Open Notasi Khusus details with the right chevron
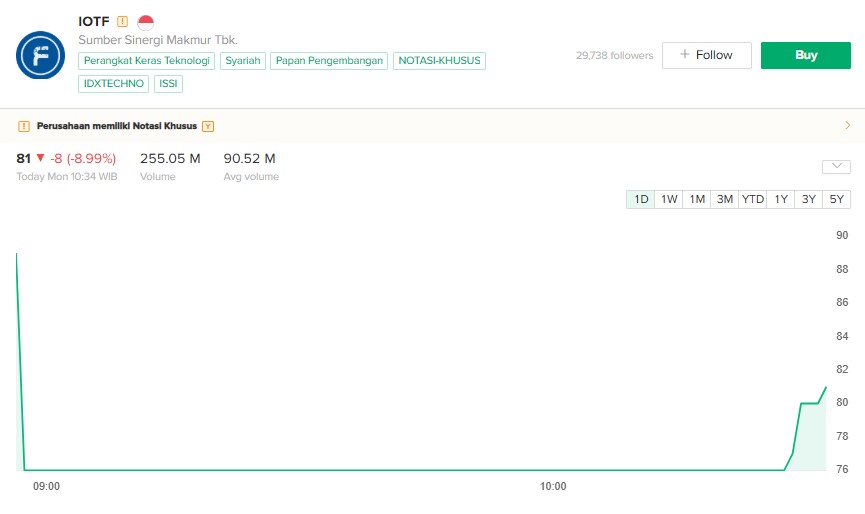Image resolution: width=865 pixels, height=514 pixels. pos(847,126)
